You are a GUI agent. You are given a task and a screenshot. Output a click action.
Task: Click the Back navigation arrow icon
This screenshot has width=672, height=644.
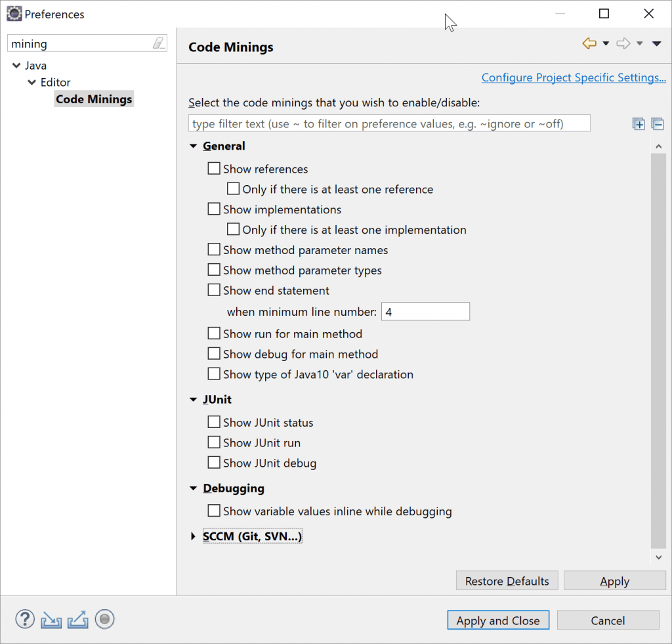click(x=589, y=43)
